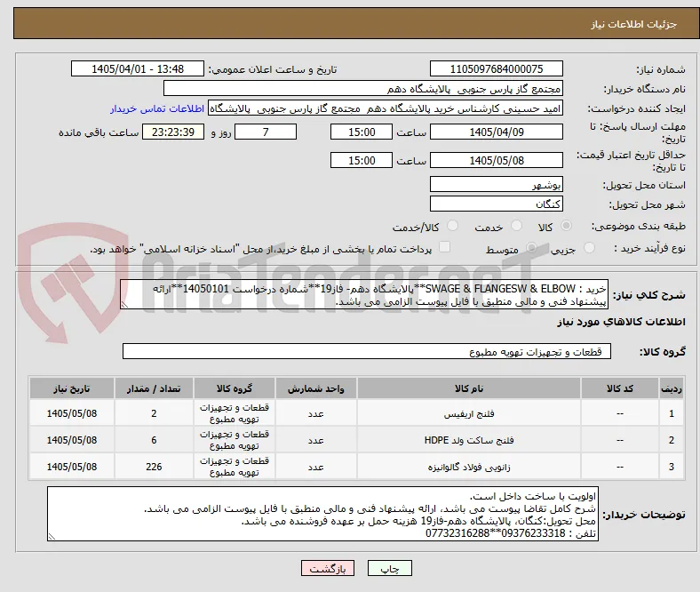700x592 pixels.
Task: Click the ردیف column header
Action: [x=671, y=388]
